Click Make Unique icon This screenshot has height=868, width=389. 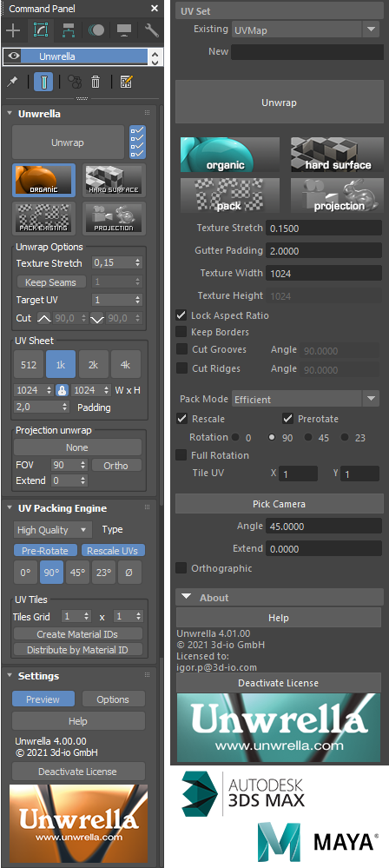[x=75, y=82]
